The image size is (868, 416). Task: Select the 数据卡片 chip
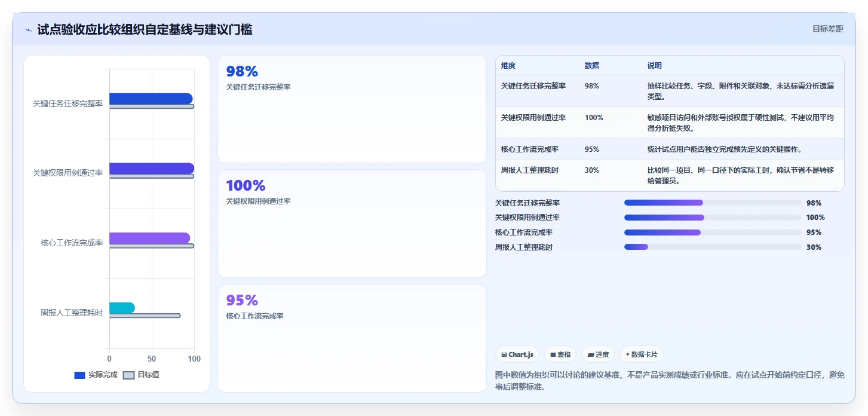[x=642, y=354]
